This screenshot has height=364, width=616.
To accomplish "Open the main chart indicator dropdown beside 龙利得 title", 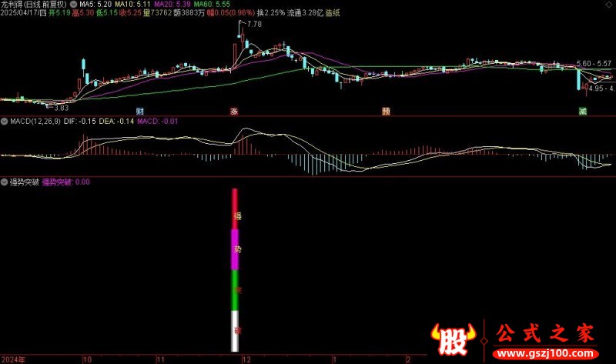I will (x=73, y=5).
